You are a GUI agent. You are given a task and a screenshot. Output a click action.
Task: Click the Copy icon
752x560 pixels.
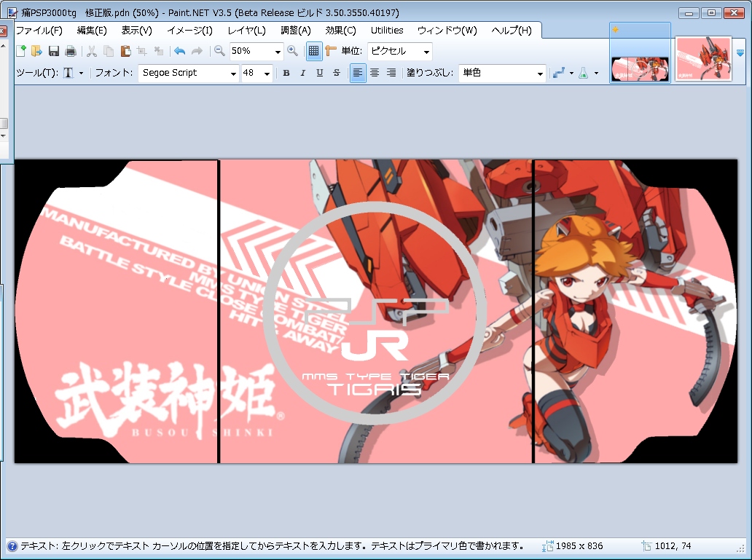click(x=109, y=51)
